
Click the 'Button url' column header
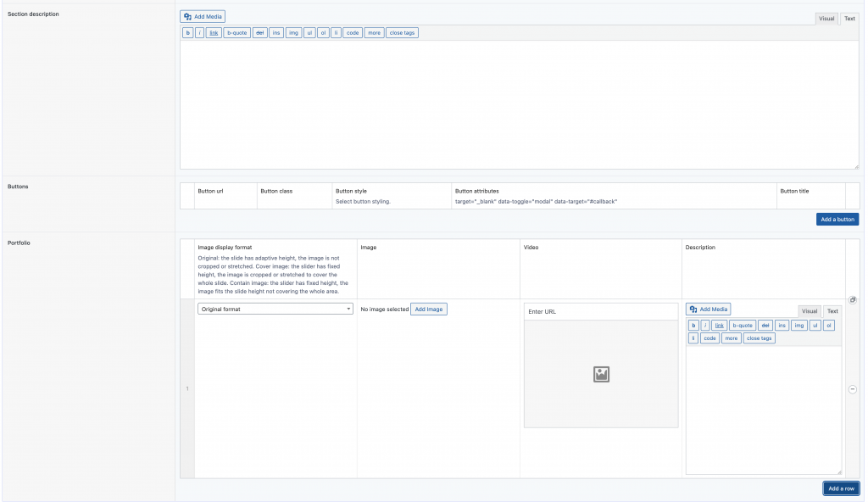[x=210, y=191]
